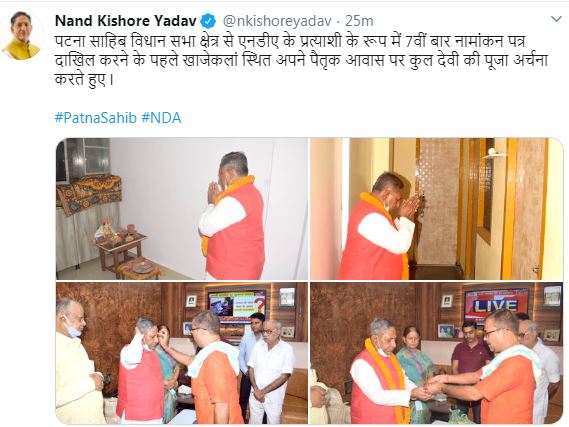
Task: Click the small shrine table in first photo
Action: point(121,249)
